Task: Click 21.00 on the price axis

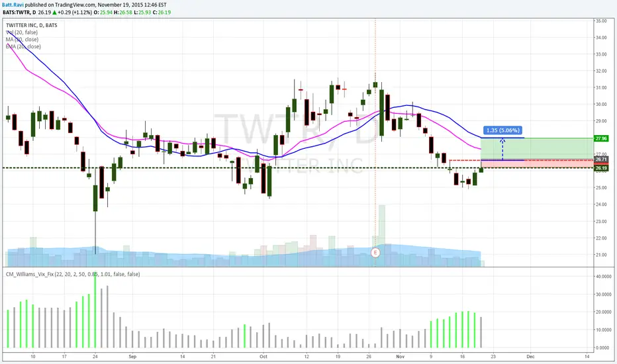Action: pos(601,255)
